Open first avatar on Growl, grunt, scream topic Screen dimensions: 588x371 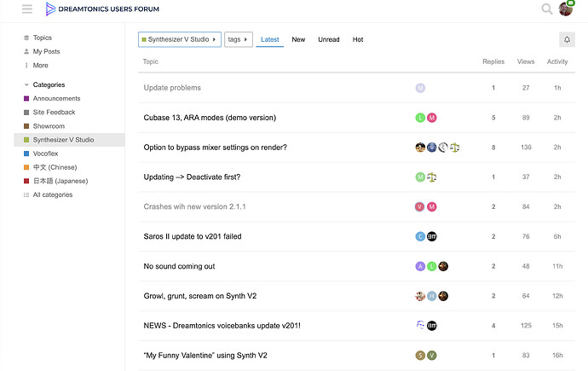[420, 296]
